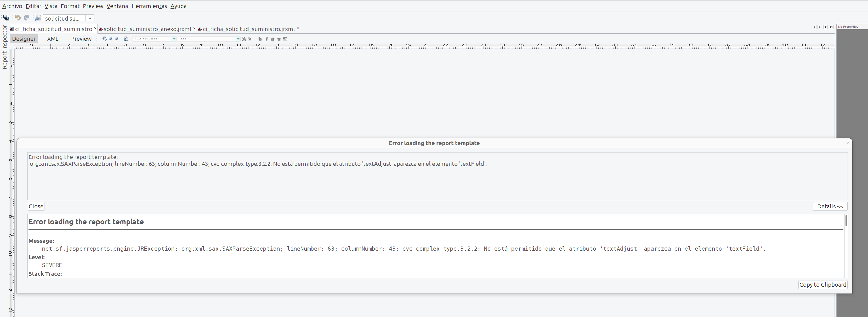
Task: Open the document list down-arrow button
Action: pos(826,27)
